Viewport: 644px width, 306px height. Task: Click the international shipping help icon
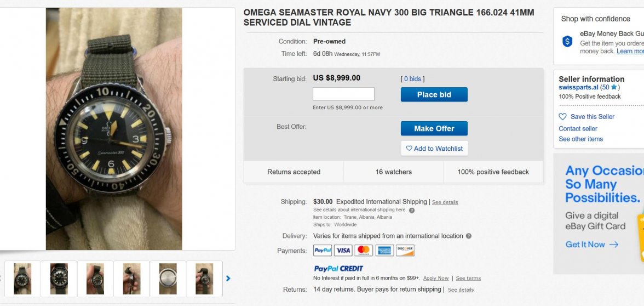tap(412, 210)
